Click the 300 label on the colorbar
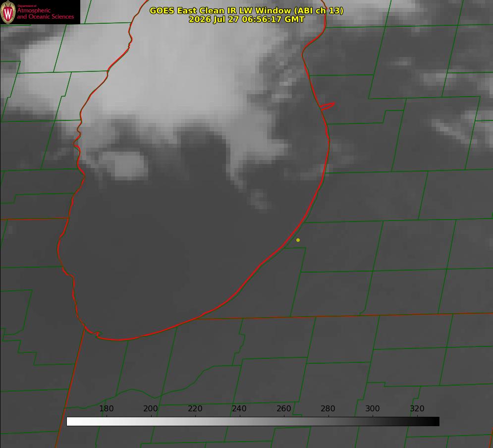The image size is (493, 448). (373, 408)
